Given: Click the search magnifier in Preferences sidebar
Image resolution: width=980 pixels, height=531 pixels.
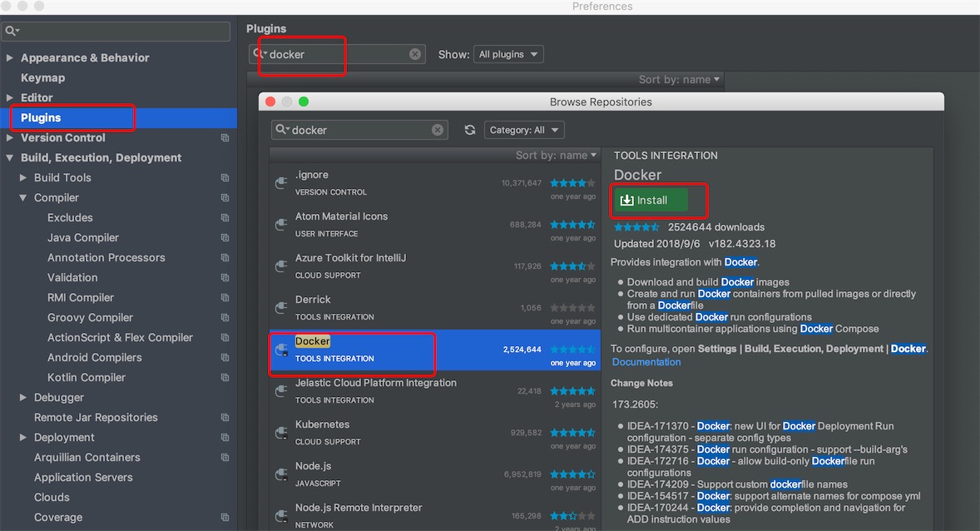Looking at the screenshot, I should pos(12,31).
